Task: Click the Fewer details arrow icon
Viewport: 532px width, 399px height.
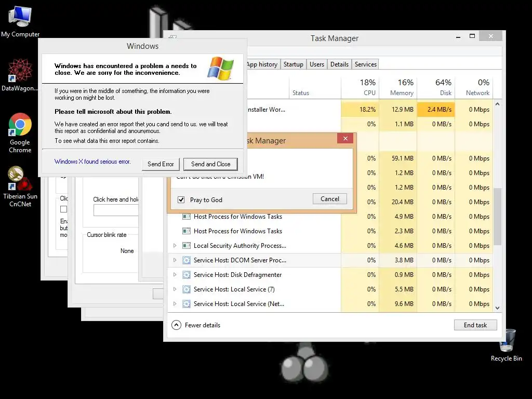Action: [x=177, y=325]
